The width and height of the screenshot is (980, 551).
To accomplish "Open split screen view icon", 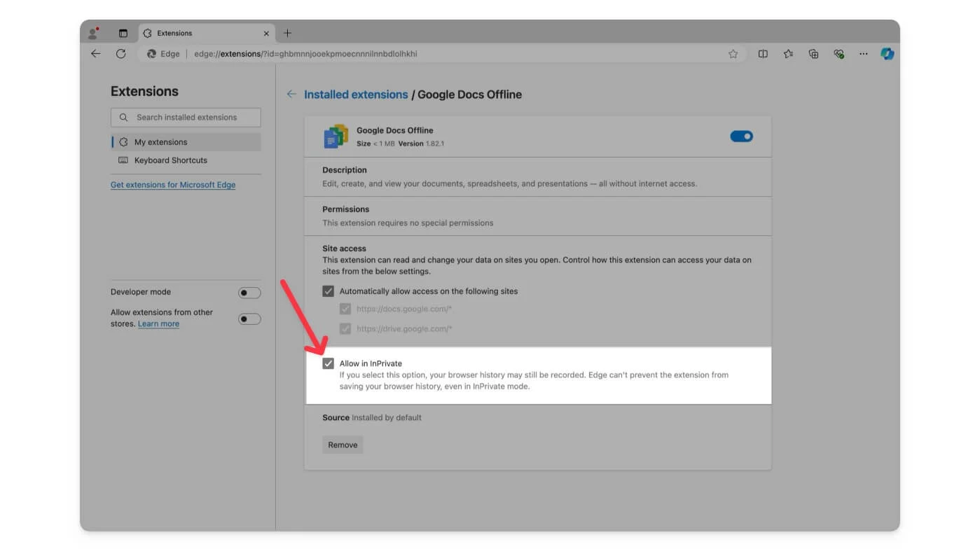I will [x=763, y=54].
